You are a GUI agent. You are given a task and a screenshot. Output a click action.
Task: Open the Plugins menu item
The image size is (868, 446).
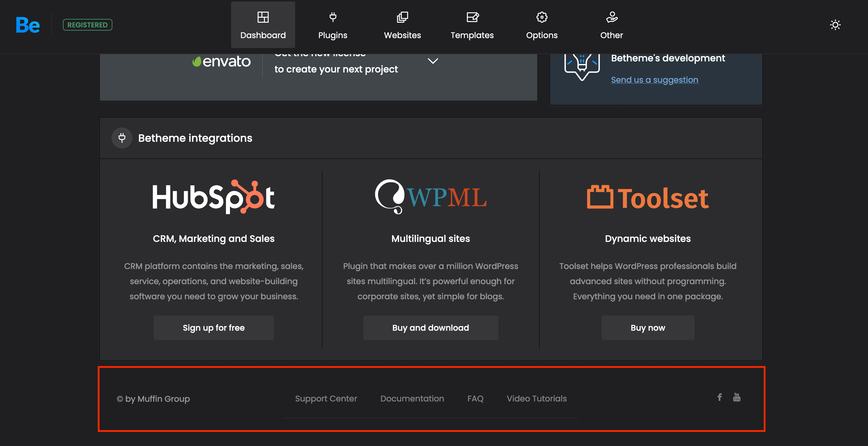[x=333, y=25]
